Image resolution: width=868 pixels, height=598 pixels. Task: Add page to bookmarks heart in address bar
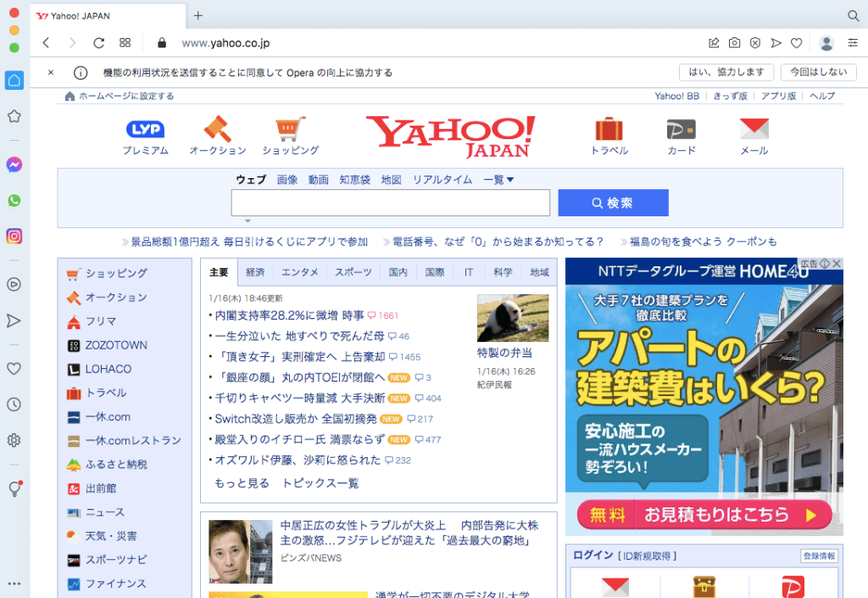pyautogui.click(x=797, y=42)
